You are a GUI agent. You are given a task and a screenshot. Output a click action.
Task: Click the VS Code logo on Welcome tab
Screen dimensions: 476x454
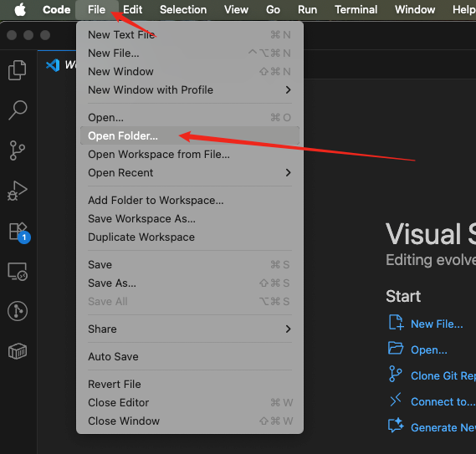53,65
